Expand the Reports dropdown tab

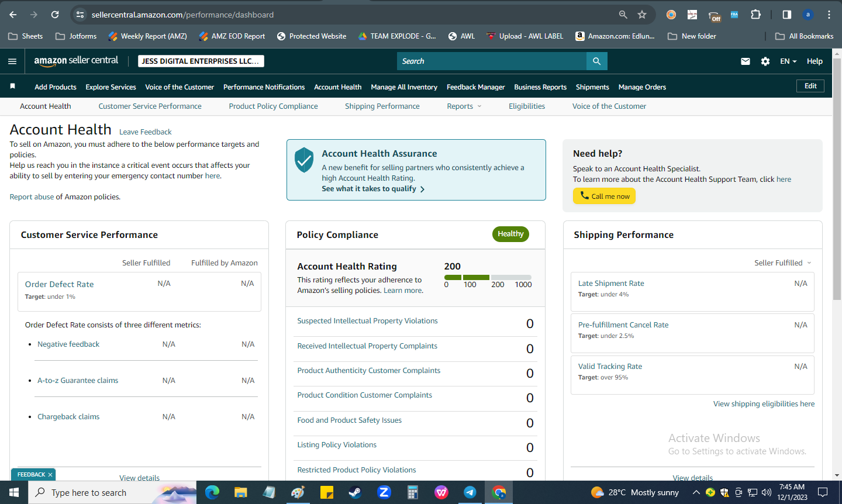pyautogui.click(x=464, y=106)
